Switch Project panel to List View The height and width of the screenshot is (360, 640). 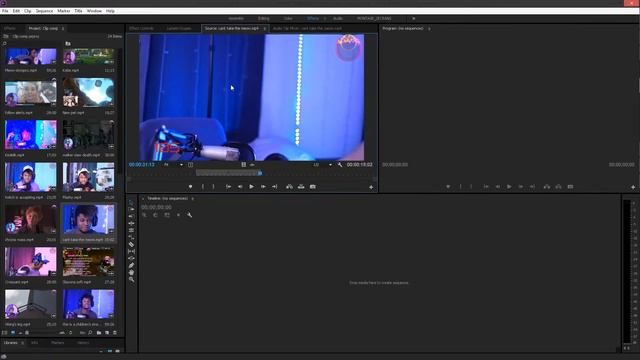pos(5,333)
